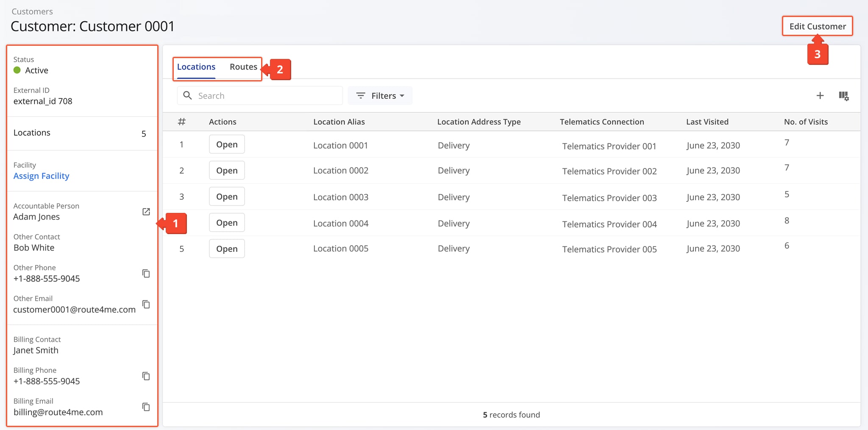Sort by the Last Visited column header
This screenshot has width=868, height=430.
click(x=707, y=122)
